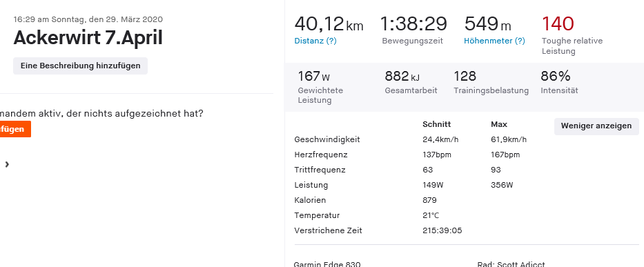Select the 882 kJ Gesamtarbeit stat
644x267 pixels.
click(x=402, y=76)
